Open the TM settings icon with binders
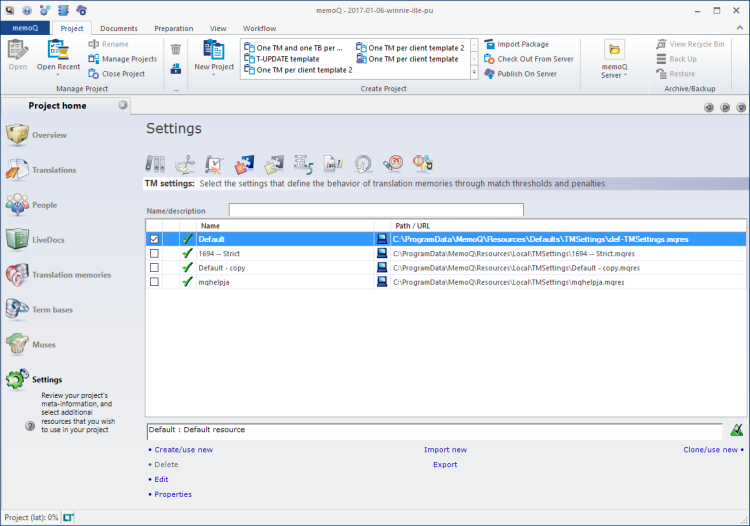 (x=156, y=164)
